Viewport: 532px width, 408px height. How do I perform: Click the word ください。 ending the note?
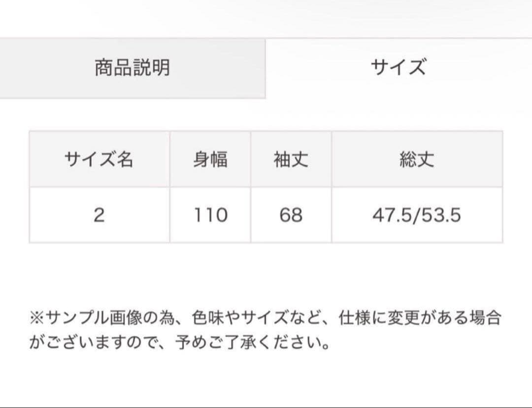(x=293, y=342)
